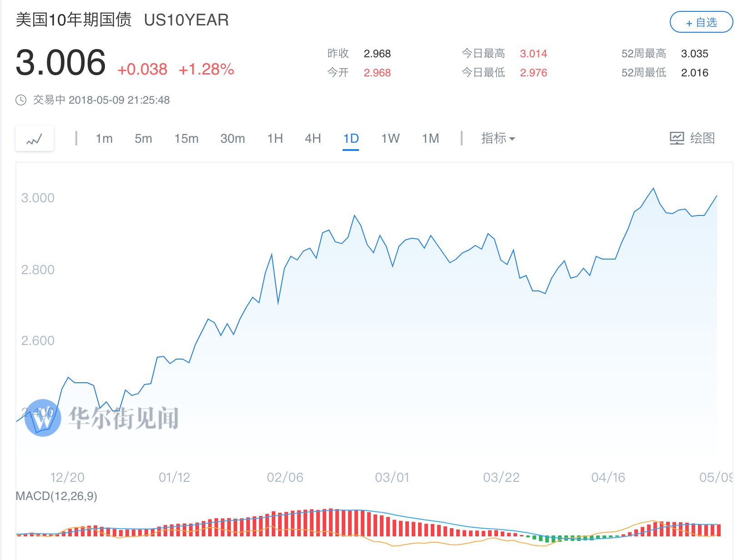The image size is (737, 560).
Task: Switch to 15m interval
Action: (x=186, y=138)
